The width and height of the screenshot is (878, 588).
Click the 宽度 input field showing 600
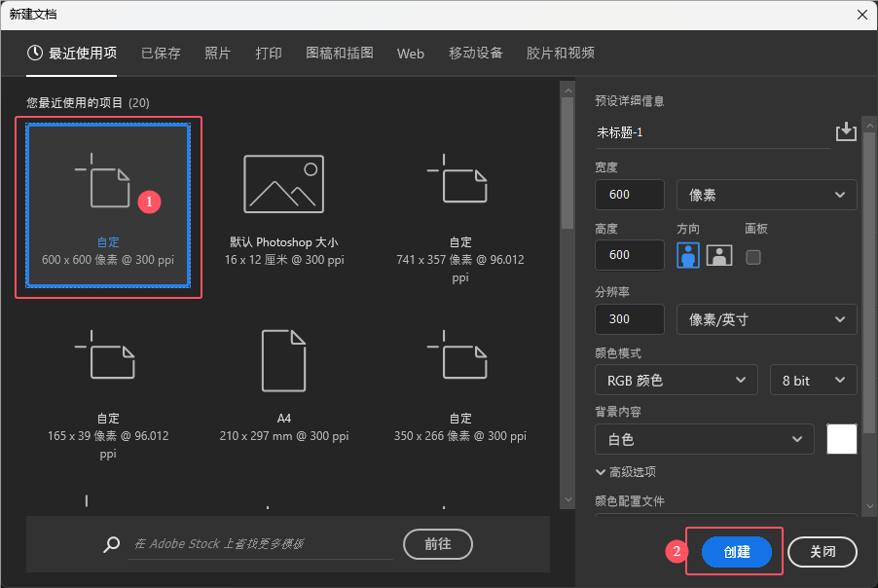(630, 195)
